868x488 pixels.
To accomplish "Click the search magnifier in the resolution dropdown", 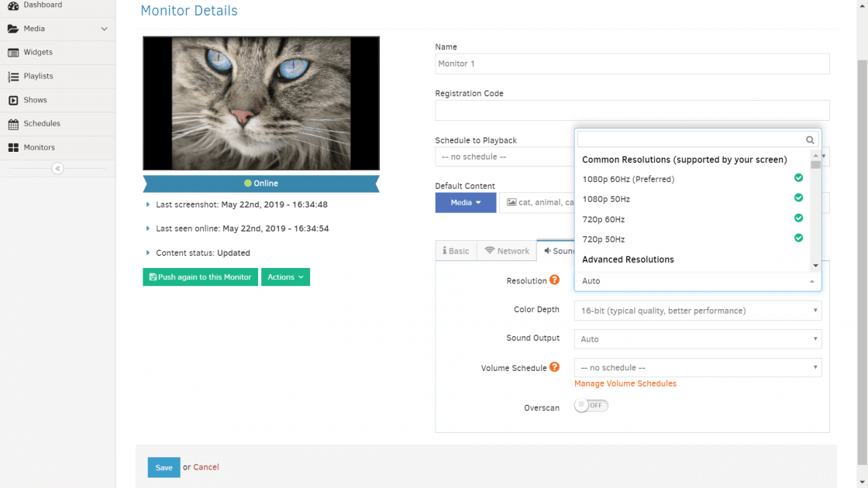I will tap(810, 139).
